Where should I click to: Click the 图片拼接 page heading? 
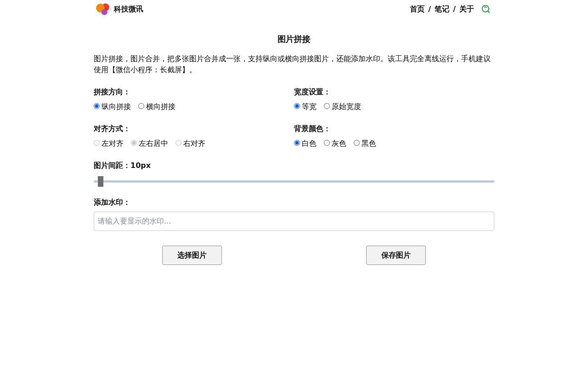pos(294,40)
